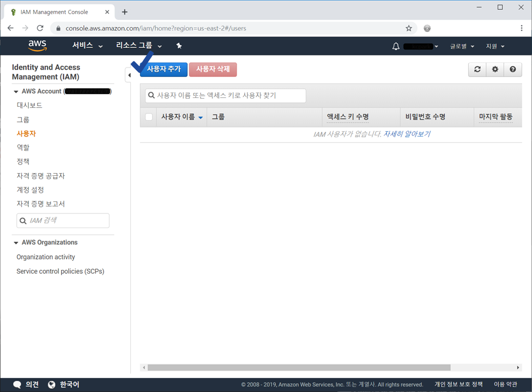Screen dimensions: 532x392
Task: Focus the IAM 검색 search field
Action: tap(63, 220)
